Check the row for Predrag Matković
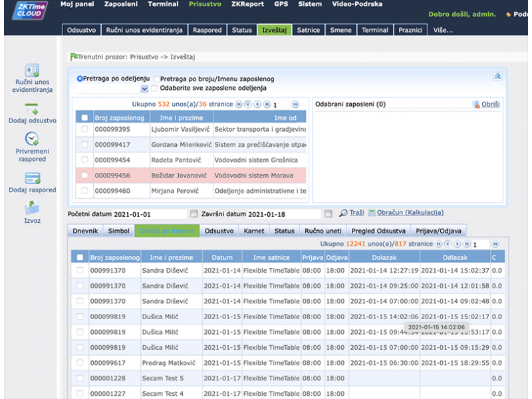532x399 pixels. 80,362
